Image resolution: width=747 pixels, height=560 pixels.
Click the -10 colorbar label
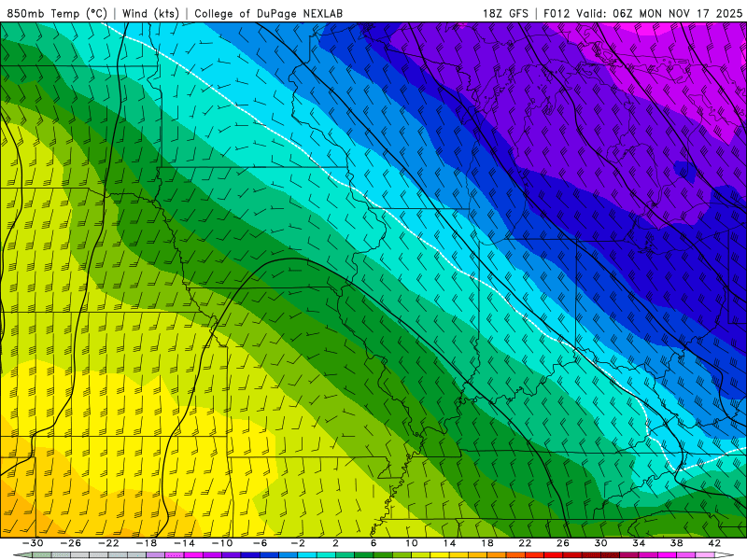[x=222, y=543]
